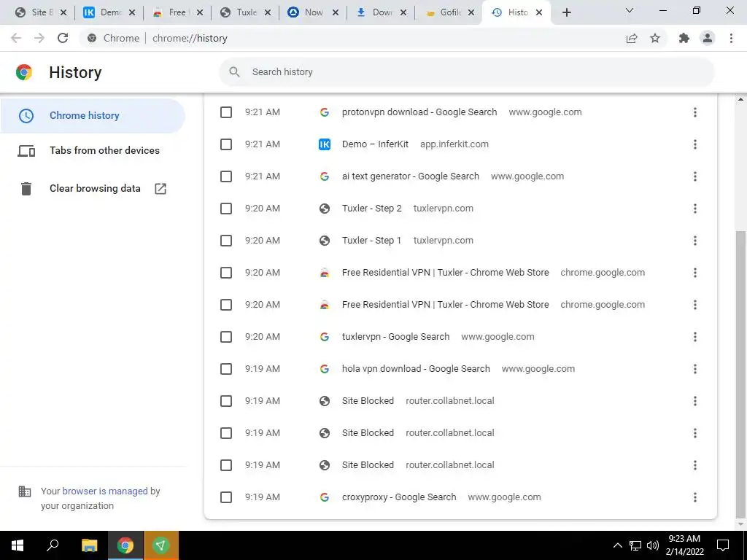The image size is (747, 560).
Task: Reload the history page
Action: point(63,38)
